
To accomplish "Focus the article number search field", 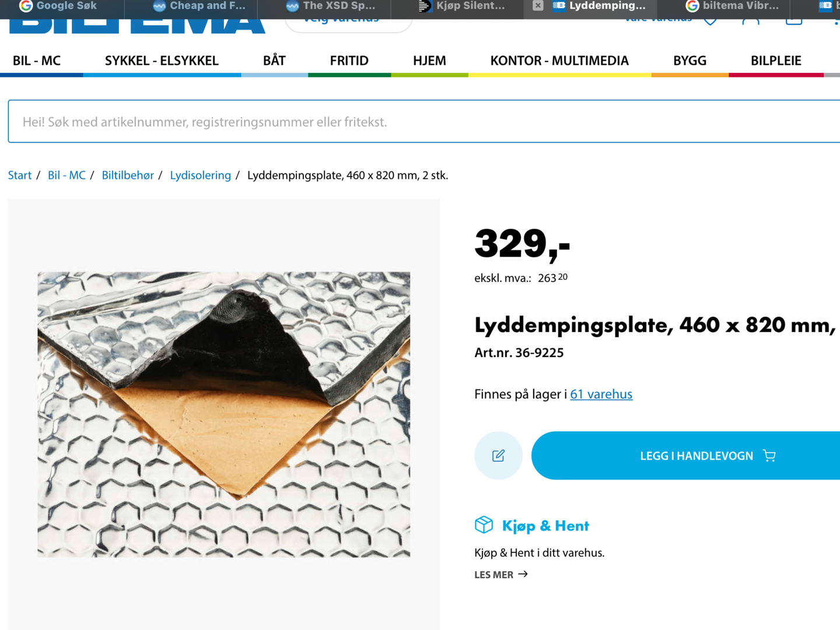I will 424,121.
